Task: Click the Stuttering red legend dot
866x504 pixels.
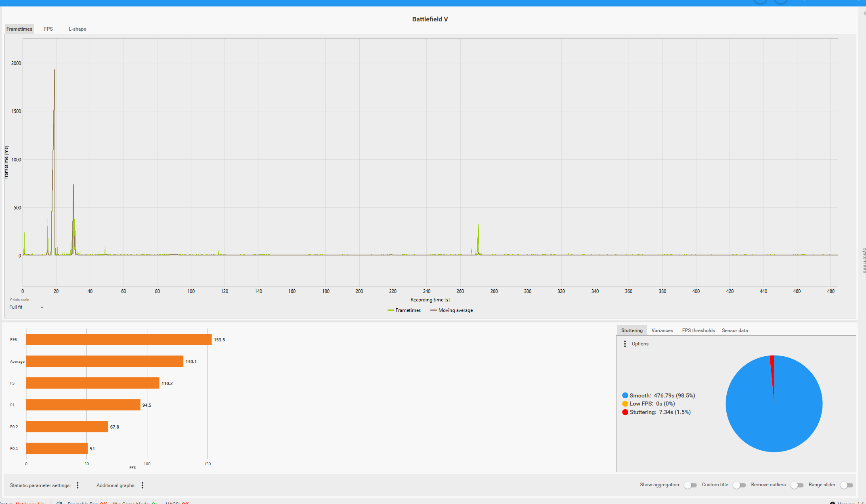Action: coord(625,412)
